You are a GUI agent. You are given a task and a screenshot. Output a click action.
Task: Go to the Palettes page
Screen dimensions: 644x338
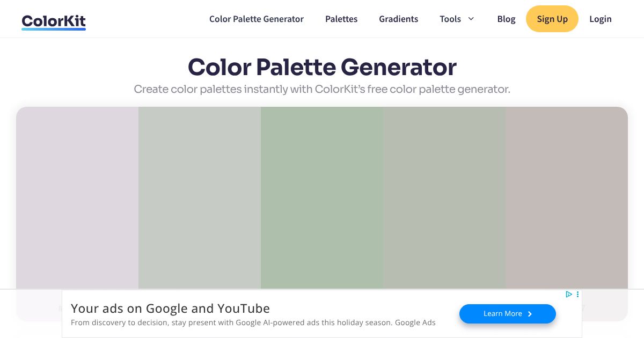(341, 19)
